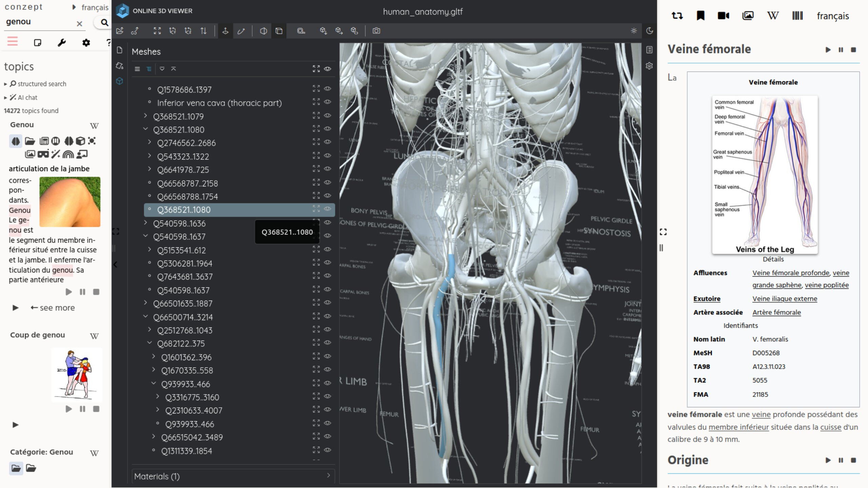This screenshot has width=868, height=488.
Task: Expand the structured search disclosure triangle
Action: point(5,84)
